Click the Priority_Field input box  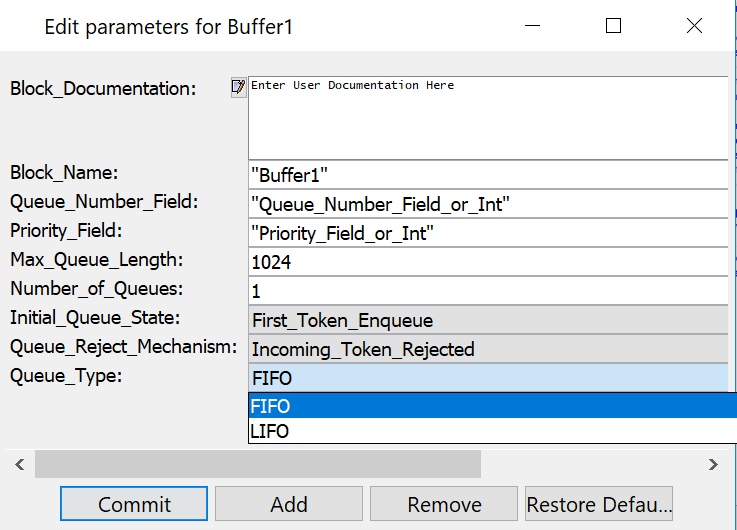point(487,233)
